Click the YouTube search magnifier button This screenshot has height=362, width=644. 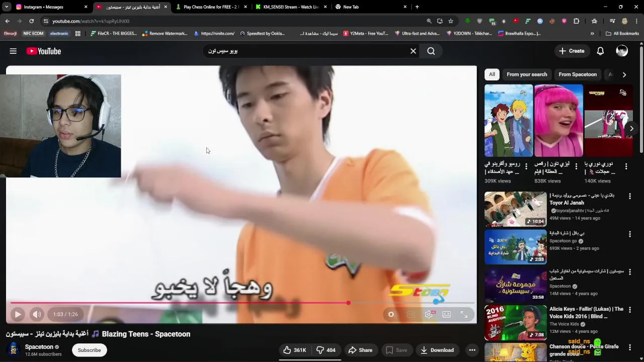point(431,51)
